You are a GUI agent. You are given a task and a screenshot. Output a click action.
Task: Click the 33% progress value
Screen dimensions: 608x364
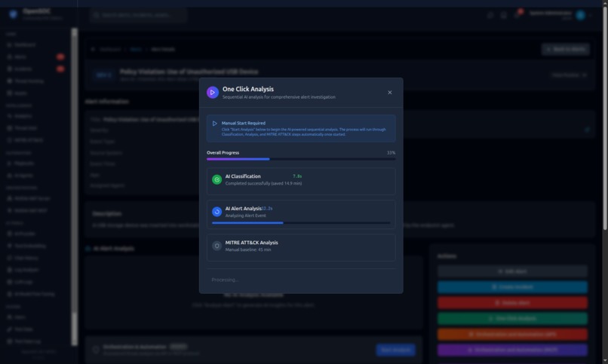[x=391, y=153]
